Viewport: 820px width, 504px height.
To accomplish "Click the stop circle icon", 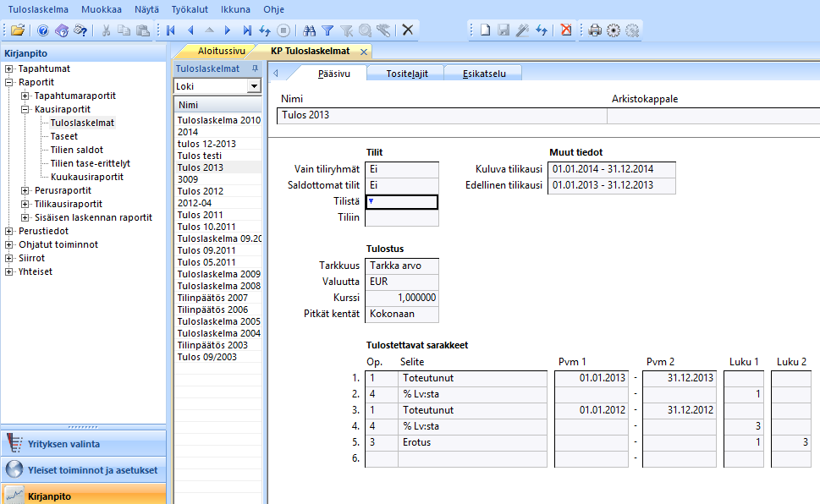I will click(x=283, y=30).
